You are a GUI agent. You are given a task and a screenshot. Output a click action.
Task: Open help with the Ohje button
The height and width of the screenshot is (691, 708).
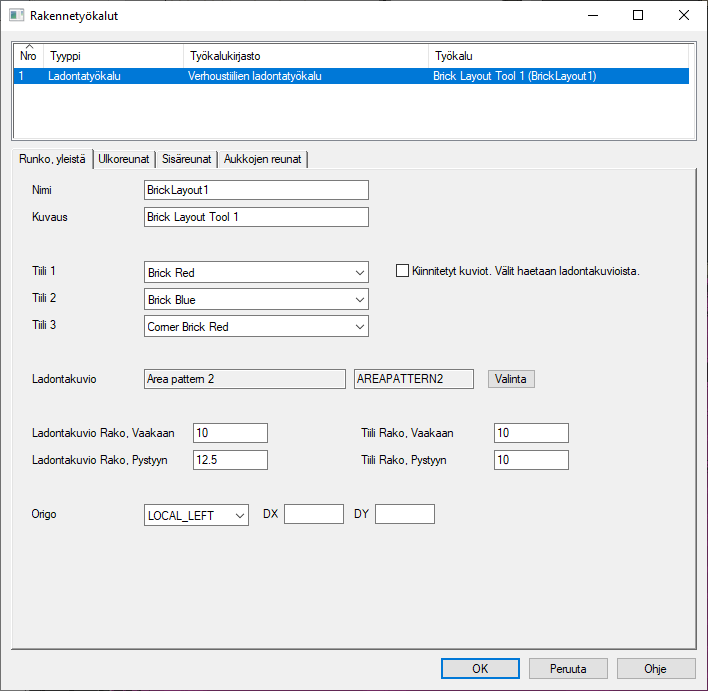click(655, 668)
